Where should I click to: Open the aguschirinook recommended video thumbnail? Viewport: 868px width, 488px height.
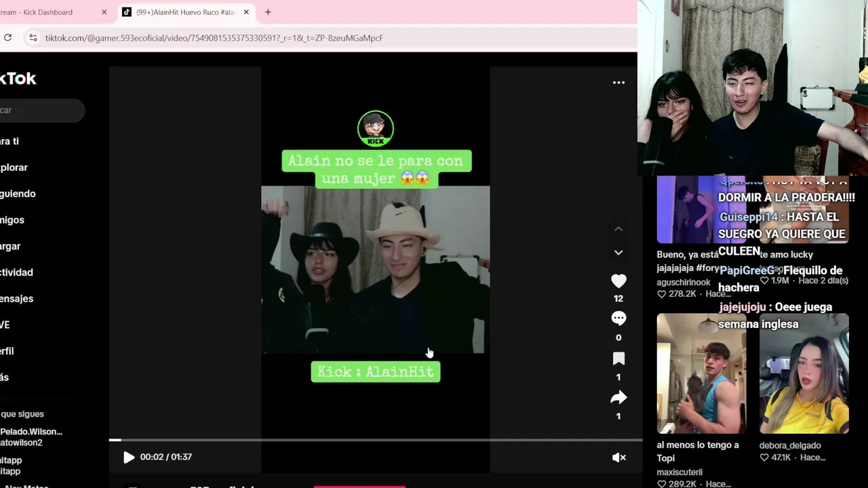(x=701, y=209)
